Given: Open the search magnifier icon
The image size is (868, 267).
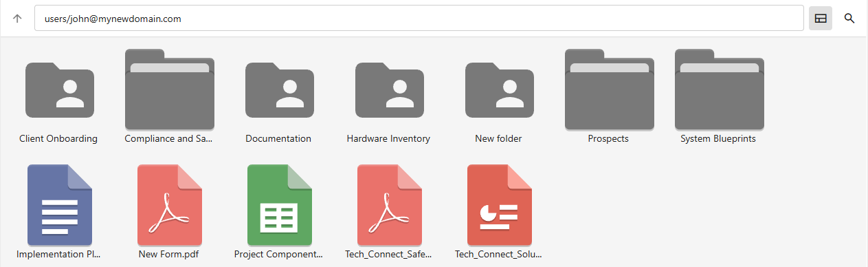Looking at the screenshot, I should click(x=849, y=19).
